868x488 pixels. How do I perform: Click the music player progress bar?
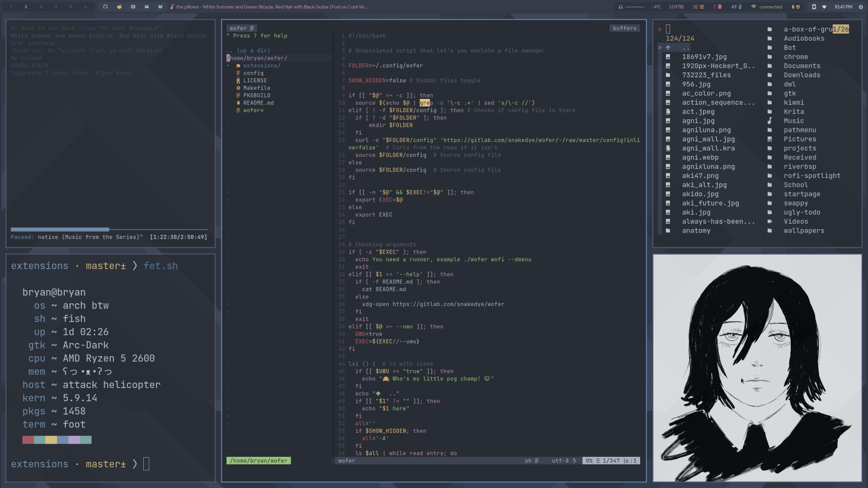[109, 230]
